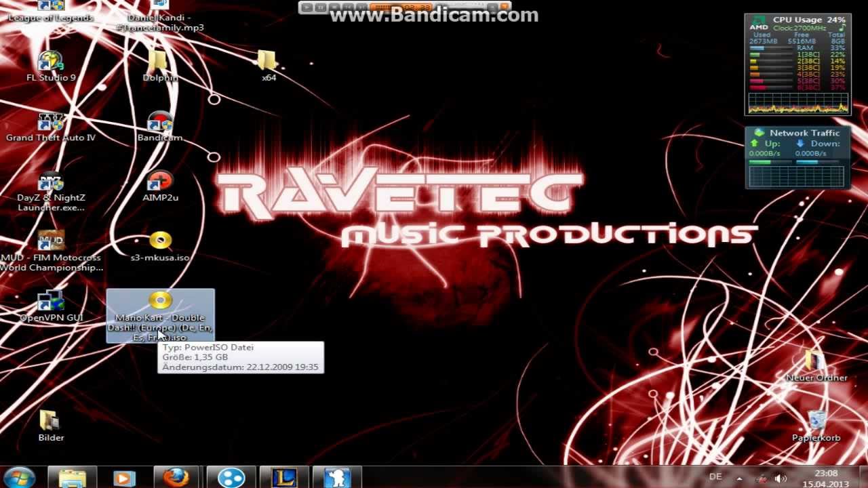Click the Network Traffic graph
This screenshot has height=488, width=868.
tap(797, 176)
